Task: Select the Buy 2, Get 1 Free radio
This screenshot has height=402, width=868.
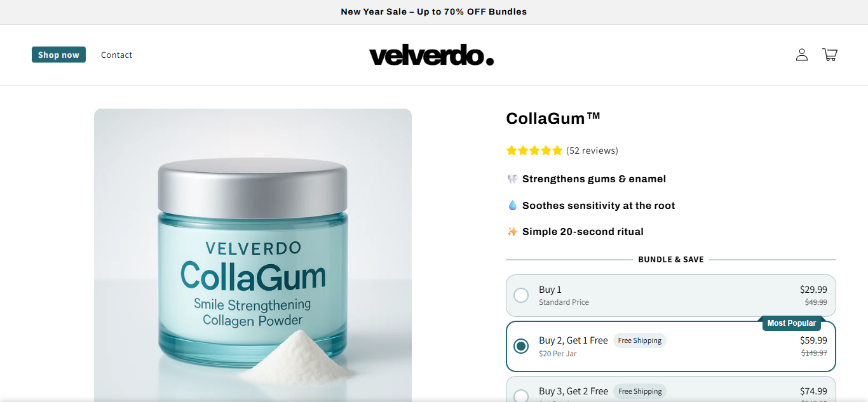Action: (521, 346)
